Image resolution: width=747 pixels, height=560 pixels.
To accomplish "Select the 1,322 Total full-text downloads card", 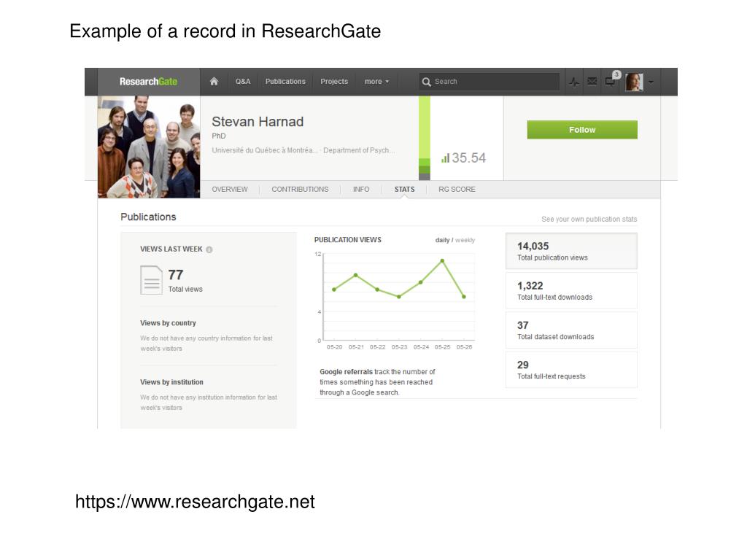I will point(571,290).
